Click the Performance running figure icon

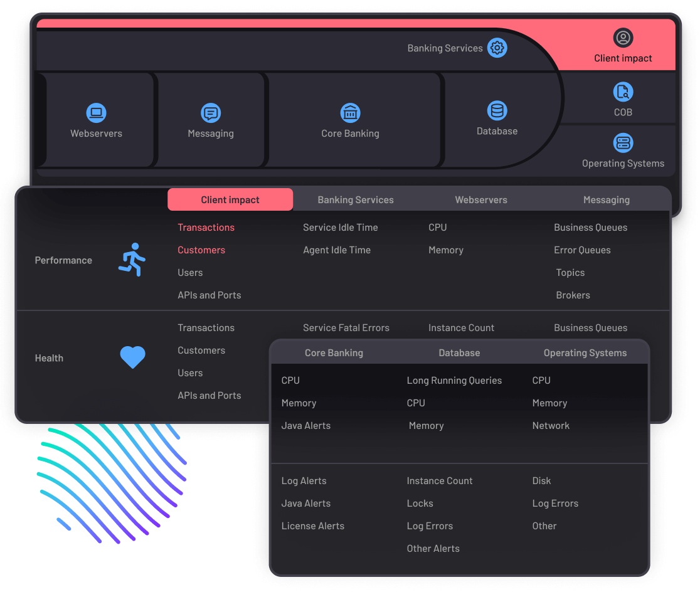(132, 259)
